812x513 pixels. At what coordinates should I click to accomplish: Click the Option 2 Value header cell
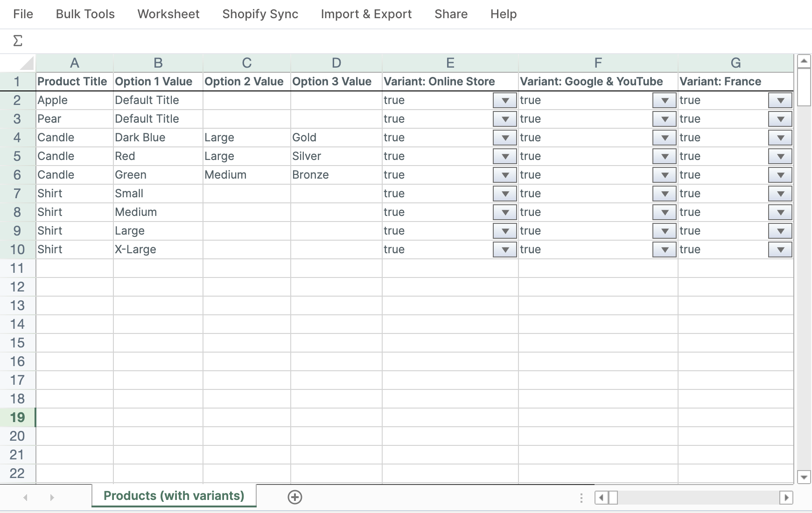247,82
